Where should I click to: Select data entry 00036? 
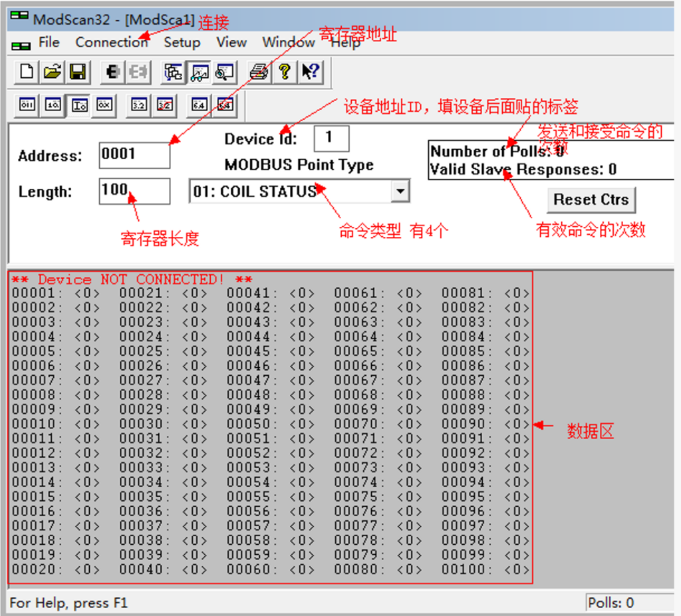(164, 512)
